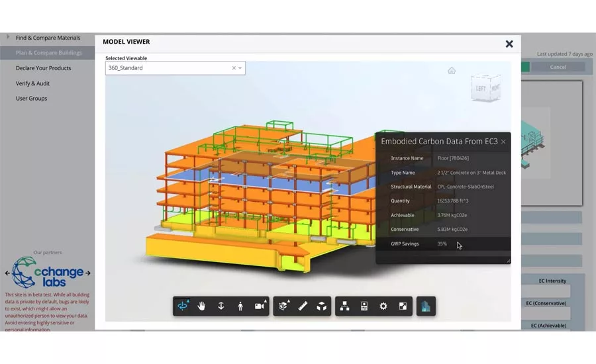Close the Model Viewer dialog
Image resolution: width=596 pixels, height=364 pixels.
(x=509, y=44)
